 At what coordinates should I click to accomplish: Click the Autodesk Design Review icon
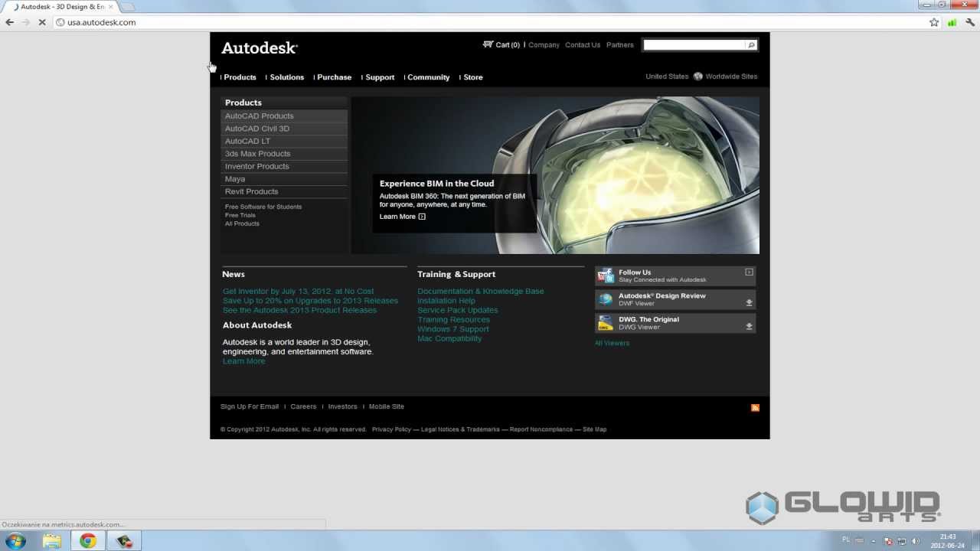click(606, 299)
